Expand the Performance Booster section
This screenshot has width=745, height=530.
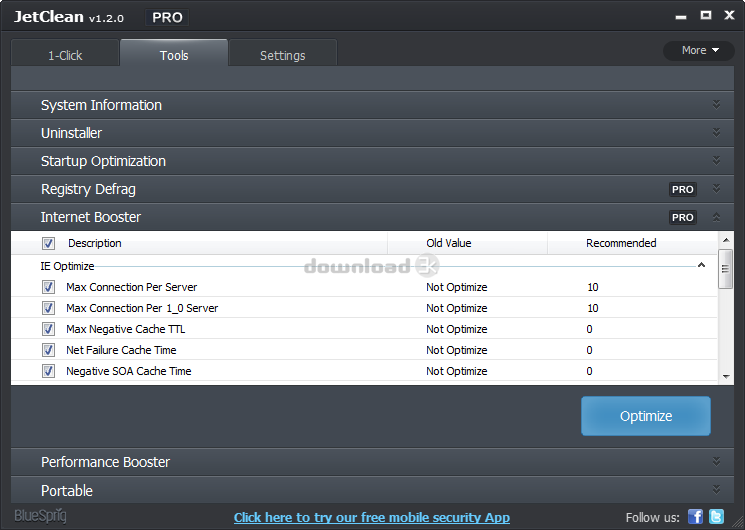click(x=372, y=462)
